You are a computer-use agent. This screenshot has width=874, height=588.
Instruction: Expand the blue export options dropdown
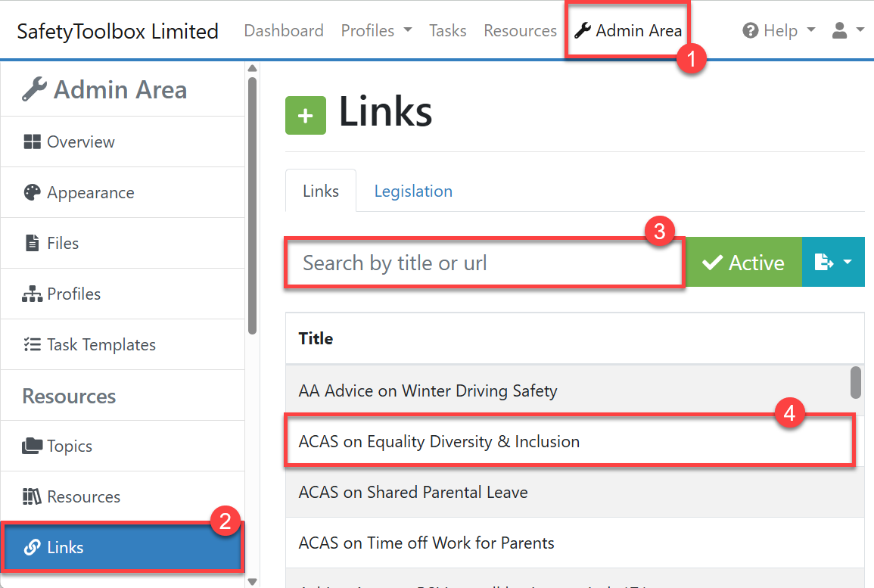point(833,263)
